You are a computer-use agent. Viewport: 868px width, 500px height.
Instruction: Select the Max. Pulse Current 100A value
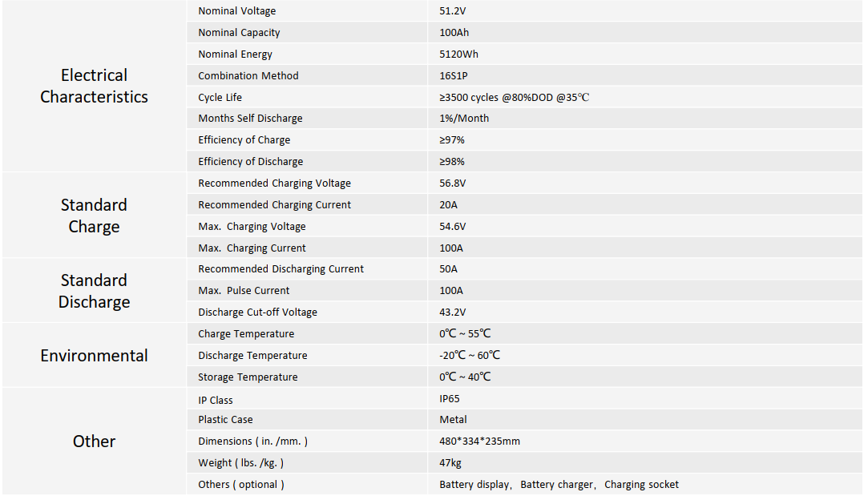pos(451,291)
